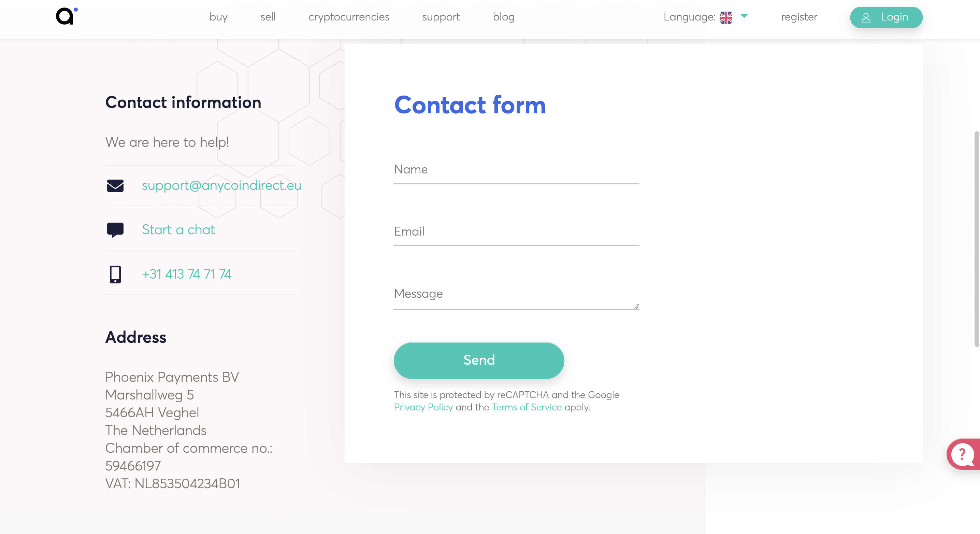Click the Start a chat button
980x534 pixels.
pos(179,229)
